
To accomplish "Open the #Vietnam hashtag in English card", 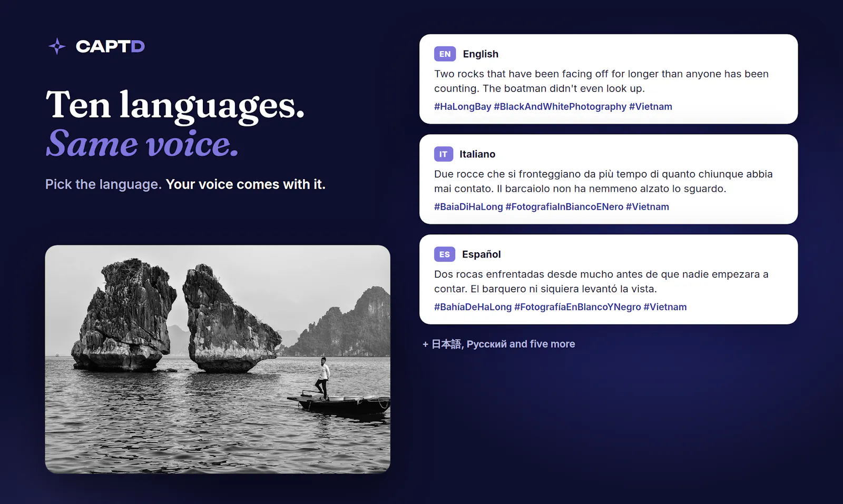I will pyautogui.click(x=651, y=106).
